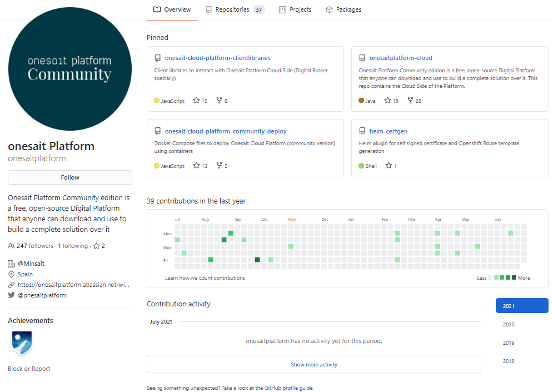Click the link chain icon beside the URL

[11, 285]
